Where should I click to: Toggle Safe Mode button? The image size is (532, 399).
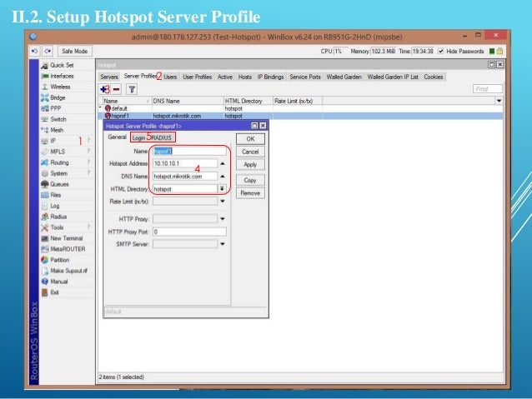tap(75, 51)
